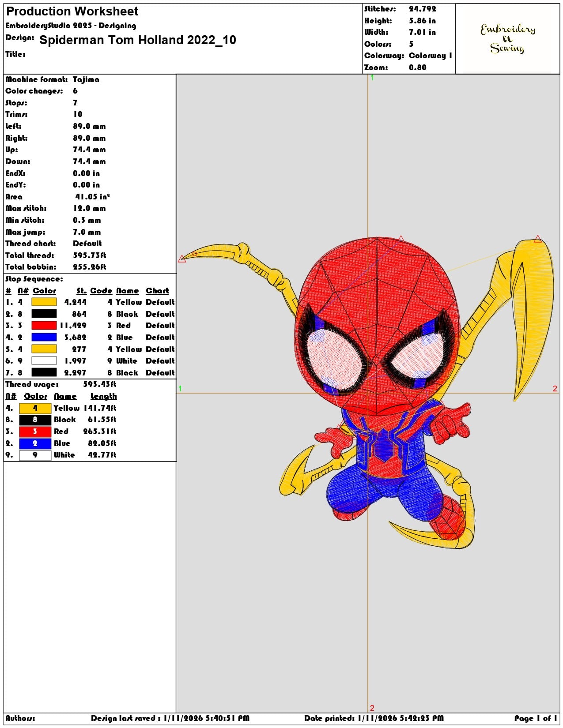Click the Area value 41.05 in²
The width and height of the screenshot is (563, 728).
tap(92, 197)
